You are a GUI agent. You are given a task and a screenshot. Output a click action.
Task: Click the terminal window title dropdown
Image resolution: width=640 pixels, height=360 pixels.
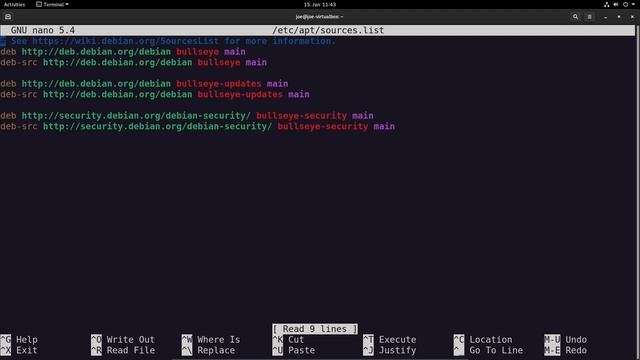[319, 17]
